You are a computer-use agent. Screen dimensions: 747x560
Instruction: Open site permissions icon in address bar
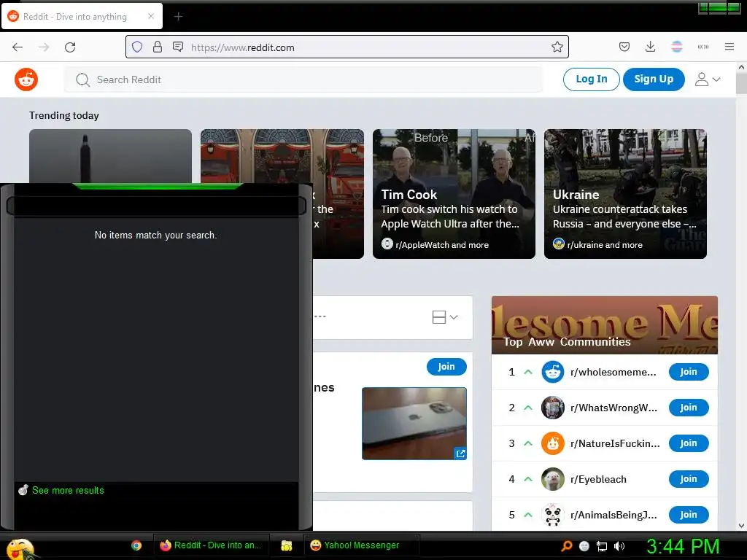click(178, 47)
